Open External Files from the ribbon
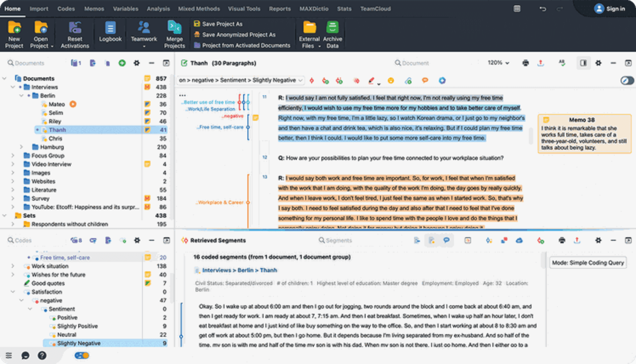 [x=309, y=33]
